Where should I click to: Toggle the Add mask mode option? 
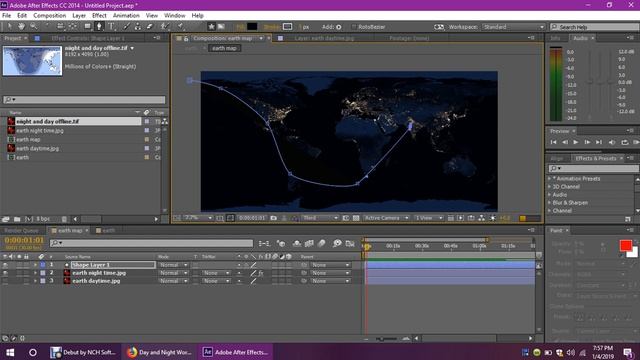point(339,27)
